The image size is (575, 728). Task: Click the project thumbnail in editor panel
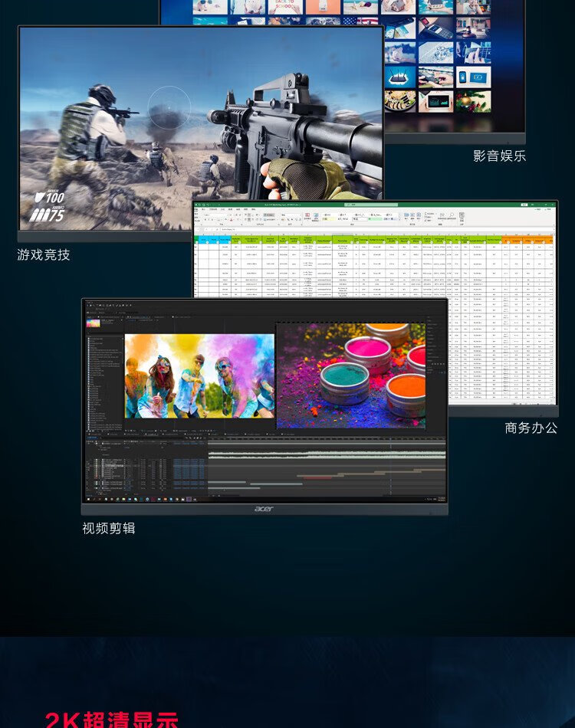[94, 323]
